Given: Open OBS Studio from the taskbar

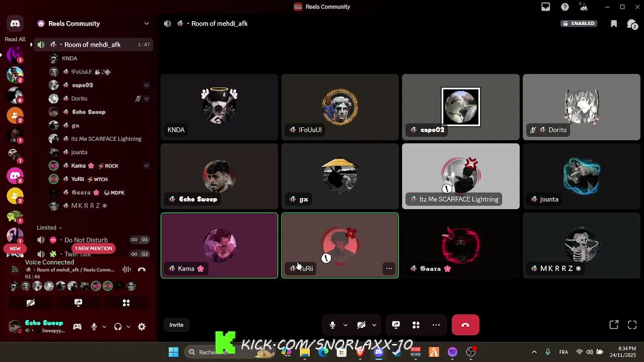Looking at the screenshot, I should (x=471, y=352).
